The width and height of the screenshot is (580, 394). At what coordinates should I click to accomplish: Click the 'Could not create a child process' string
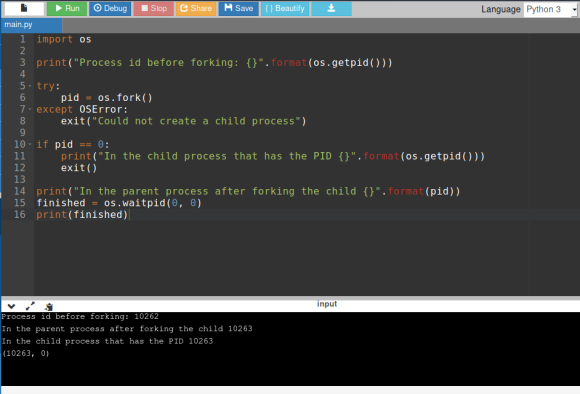[196, 121]
